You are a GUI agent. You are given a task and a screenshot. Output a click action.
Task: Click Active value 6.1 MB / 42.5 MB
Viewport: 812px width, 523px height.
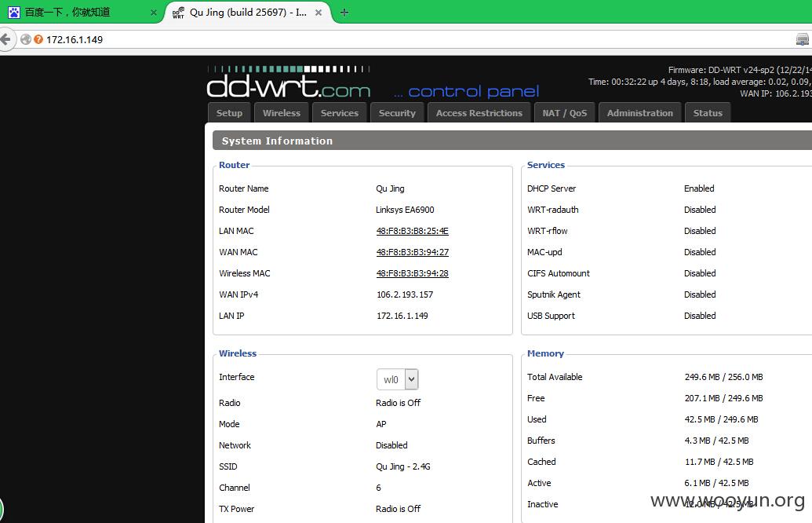[717, 484]
